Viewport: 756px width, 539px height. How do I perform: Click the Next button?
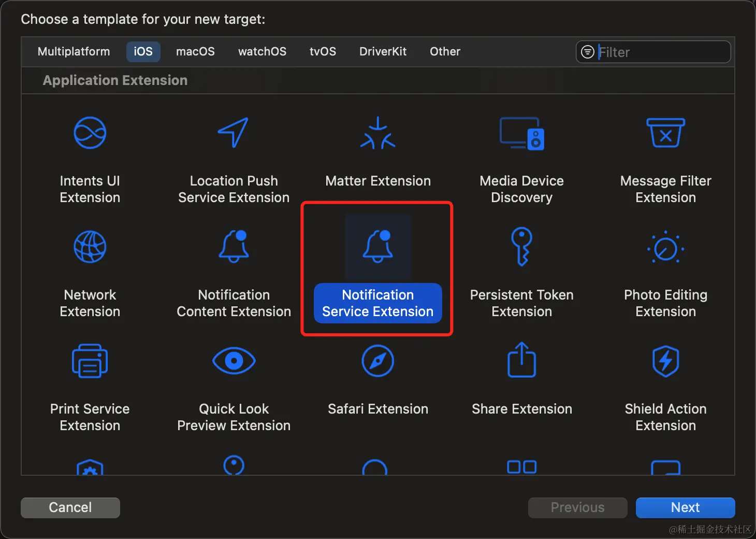point(686,508)
